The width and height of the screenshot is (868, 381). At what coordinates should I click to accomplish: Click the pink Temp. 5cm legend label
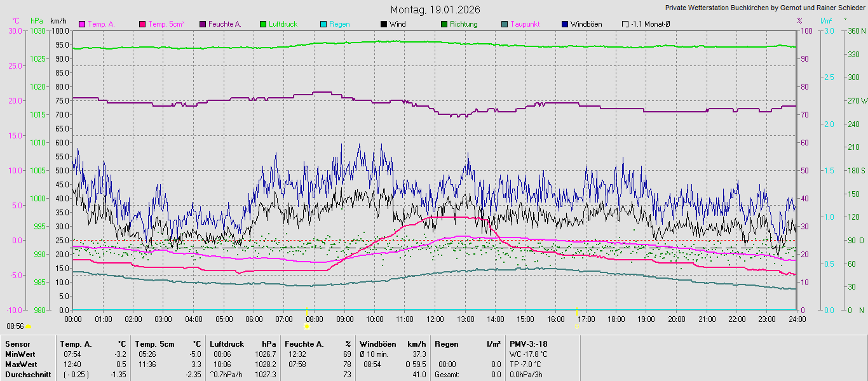click(x=166, y=24)
